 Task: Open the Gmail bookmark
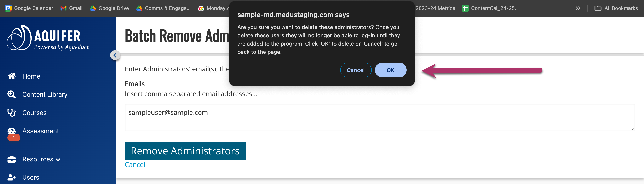tap(71, 8)
